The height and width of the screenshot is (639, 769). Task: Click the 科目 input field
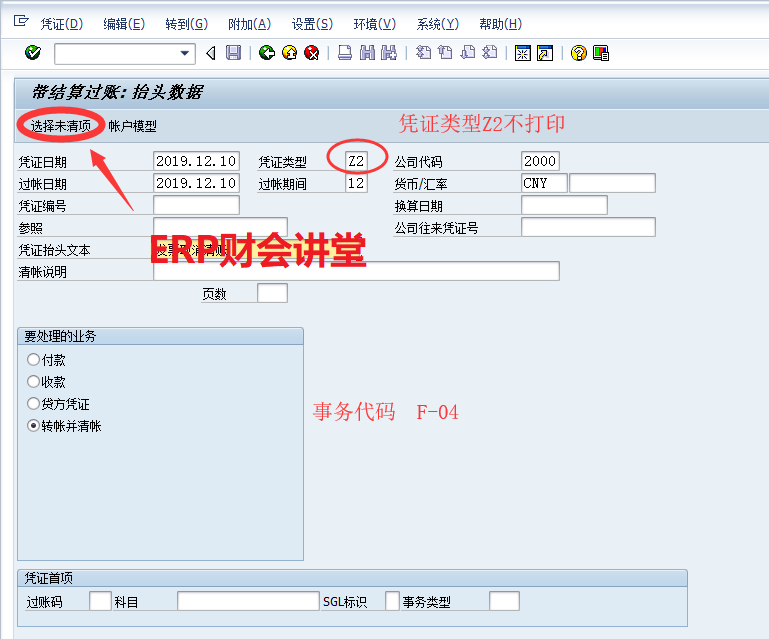click(x=246, y=601)
